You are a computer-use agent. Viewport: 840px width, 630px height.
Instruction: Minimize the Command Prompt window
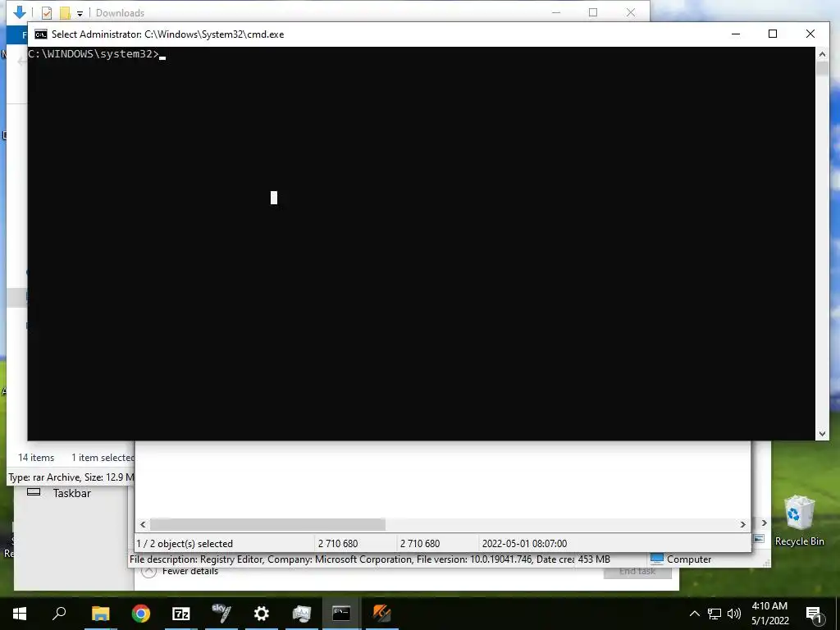coord(736,34)
